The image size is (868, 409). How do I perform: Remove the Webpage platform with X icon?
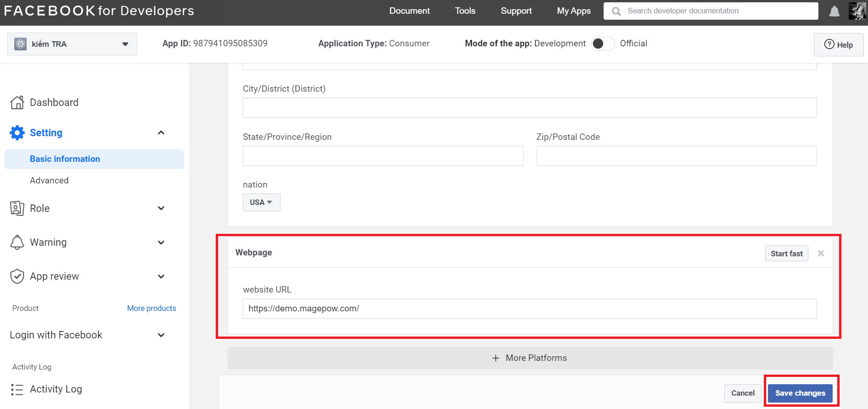(x=821, y=254)
